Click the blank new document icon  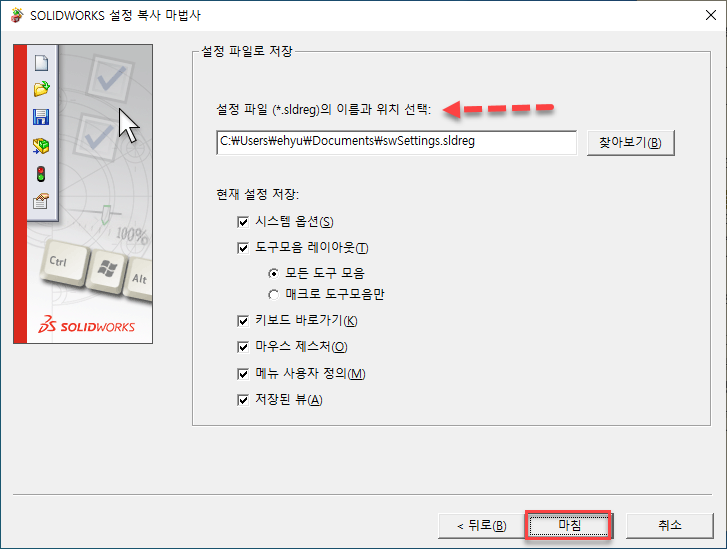(41, 63)
